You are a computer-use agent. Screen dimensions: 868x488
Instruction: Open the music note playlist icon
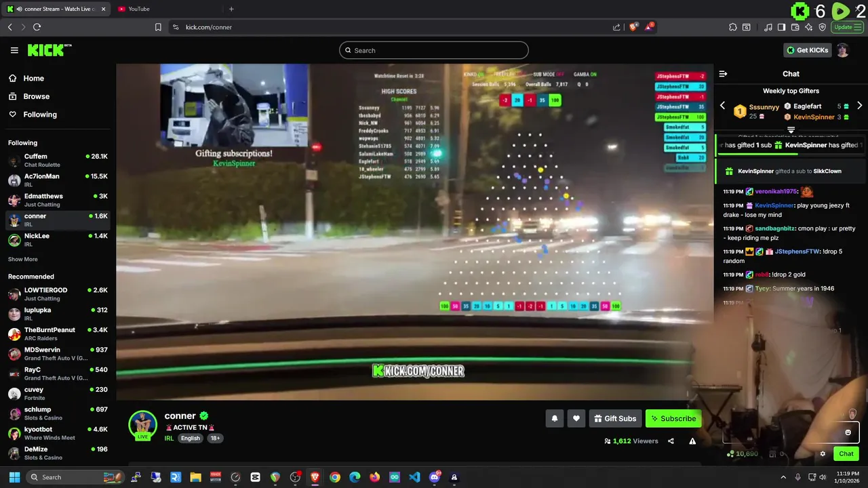(768, 27)
